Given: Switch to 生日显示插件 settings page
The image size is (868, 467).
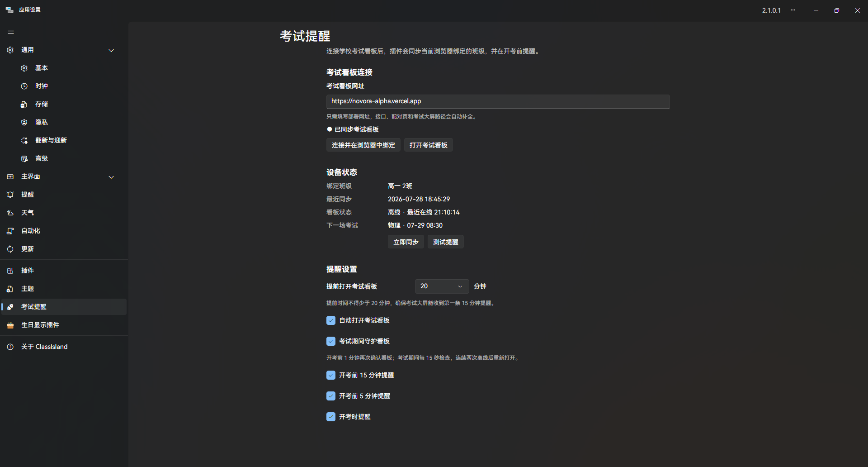Looking at the screenshot, I should (x=64, y=325).
